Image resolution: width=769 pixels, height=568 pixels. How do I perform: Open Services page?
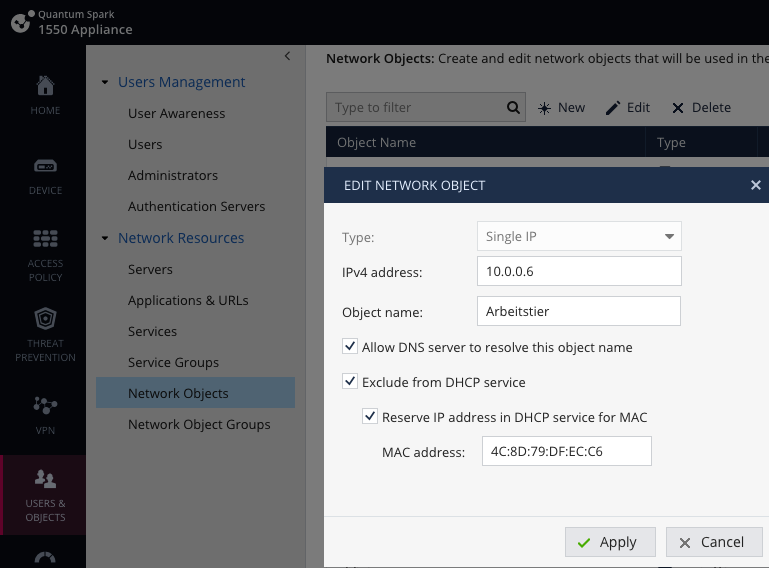coord(152,331)
